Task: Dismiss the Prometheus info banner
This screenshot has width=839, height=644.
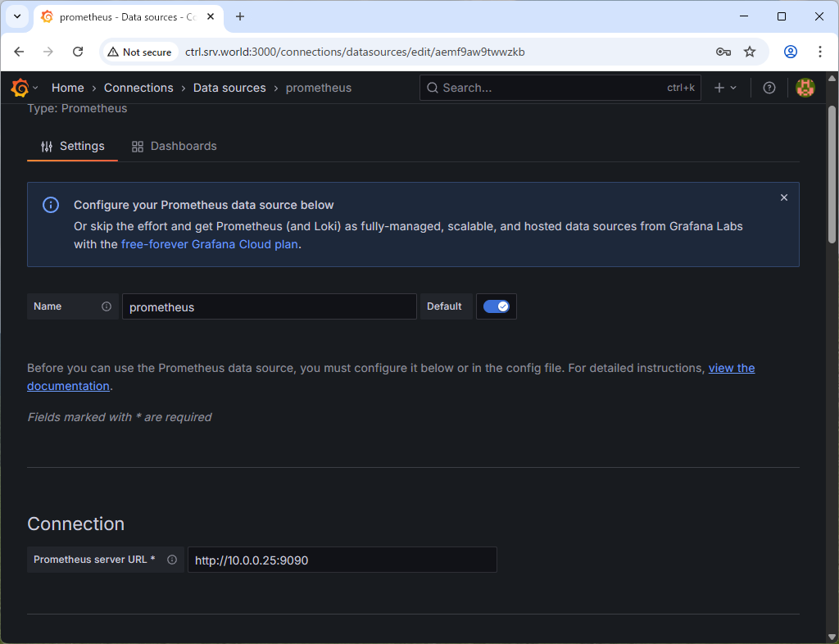Action: coord(784,197)
